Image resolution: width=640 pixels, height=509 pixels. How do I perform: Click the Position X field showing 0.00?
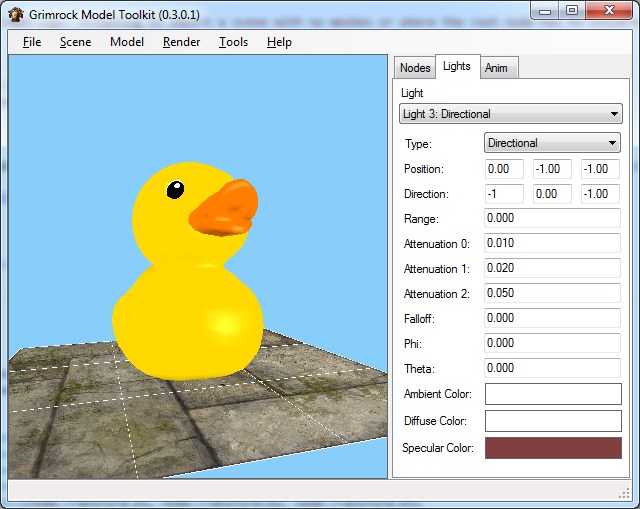pos(504,169)
